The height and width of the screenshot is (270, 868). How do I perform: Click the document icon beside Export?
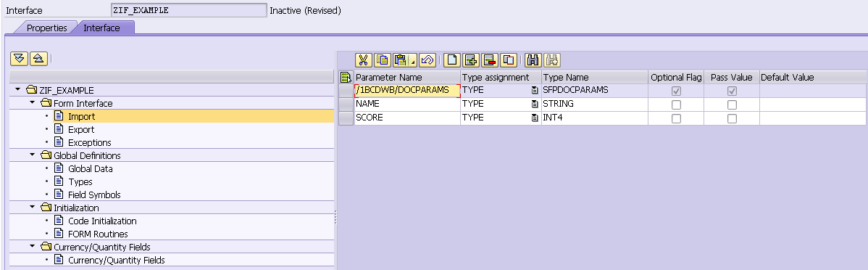tap(59, 129)
